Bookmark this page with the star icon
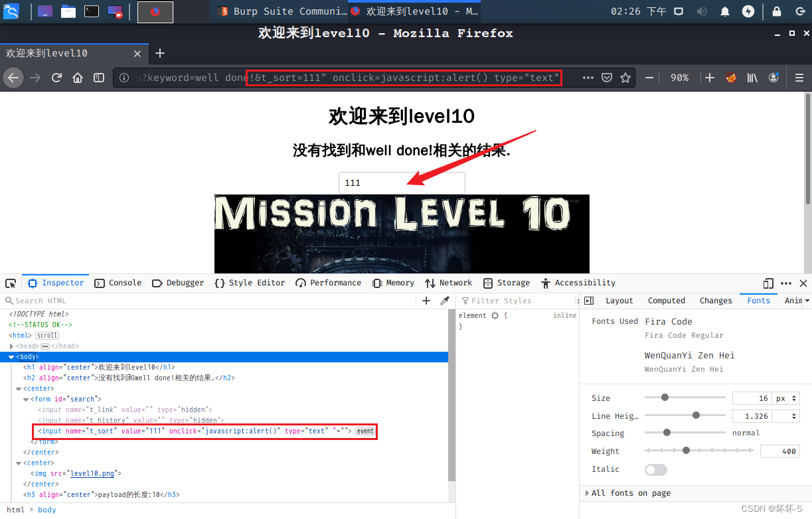This screenshot has height=519, width=812. [625, 78]
